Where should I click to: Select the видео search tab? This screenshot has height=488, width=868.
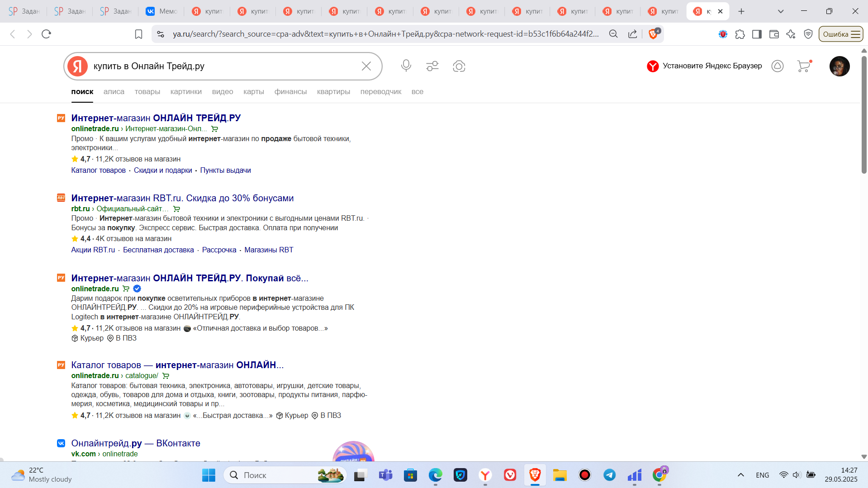tap(223, 92)
